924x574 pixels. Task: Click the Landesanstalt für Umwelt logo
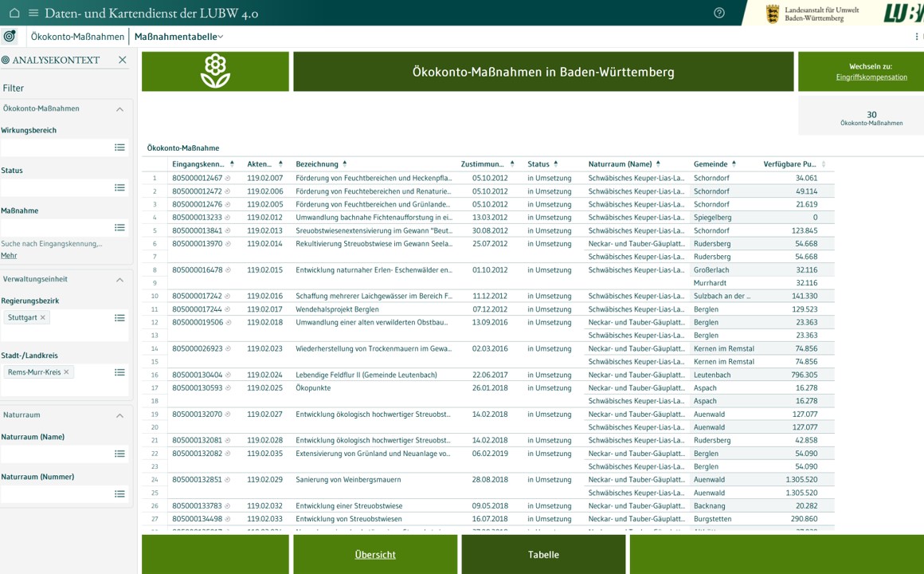(812, 14)
